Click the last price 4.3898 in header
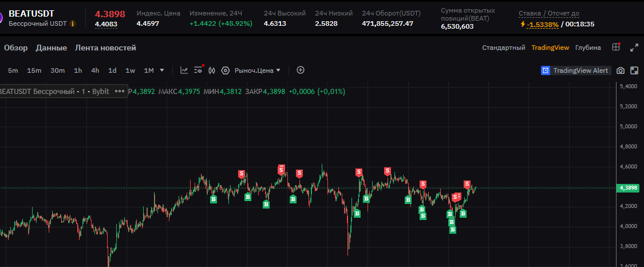644x267 pixels. pyautogui.click(x=110, y=14)
